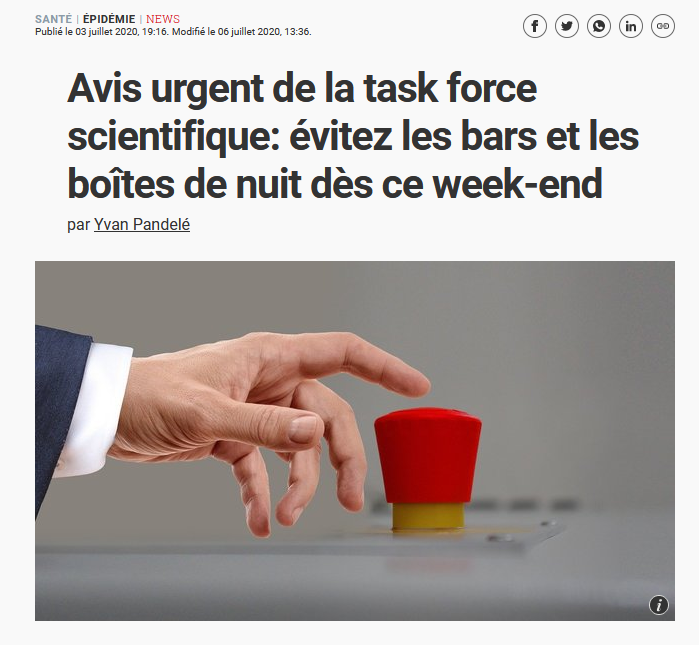
Task: Click the word 'par' before the author name
Action: 79,225
